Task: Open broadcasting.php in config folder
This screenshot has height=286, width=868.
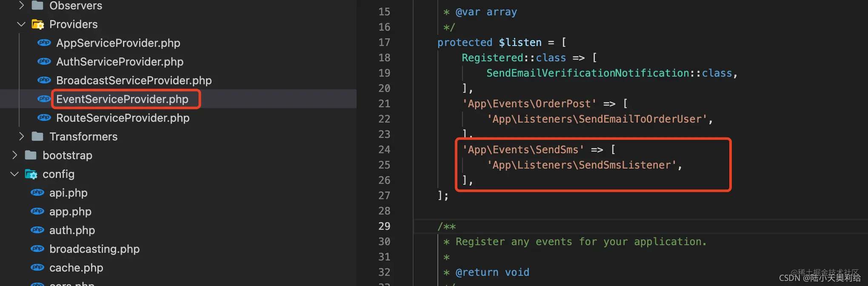Action: 94,249
